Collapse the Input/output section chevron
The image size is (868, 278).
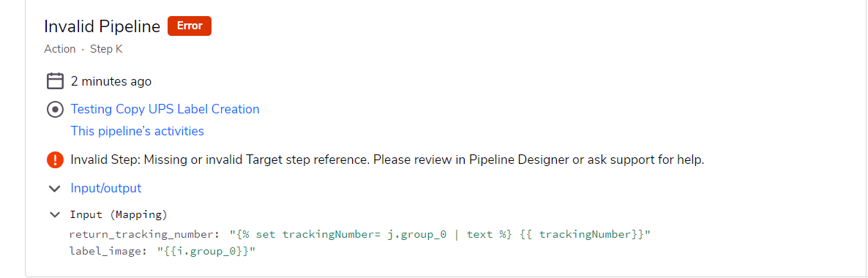tap(54, 188)
